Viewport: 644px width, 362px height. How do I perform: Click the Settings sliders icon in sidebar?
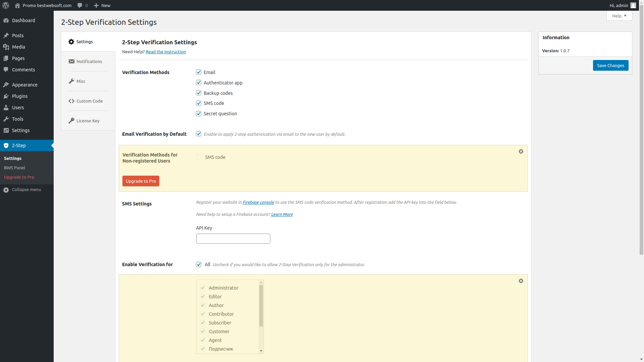tap(6, 130)
